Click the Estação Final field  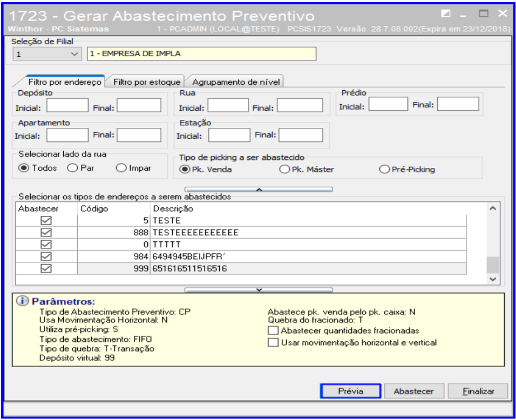[x=301, y=135]
